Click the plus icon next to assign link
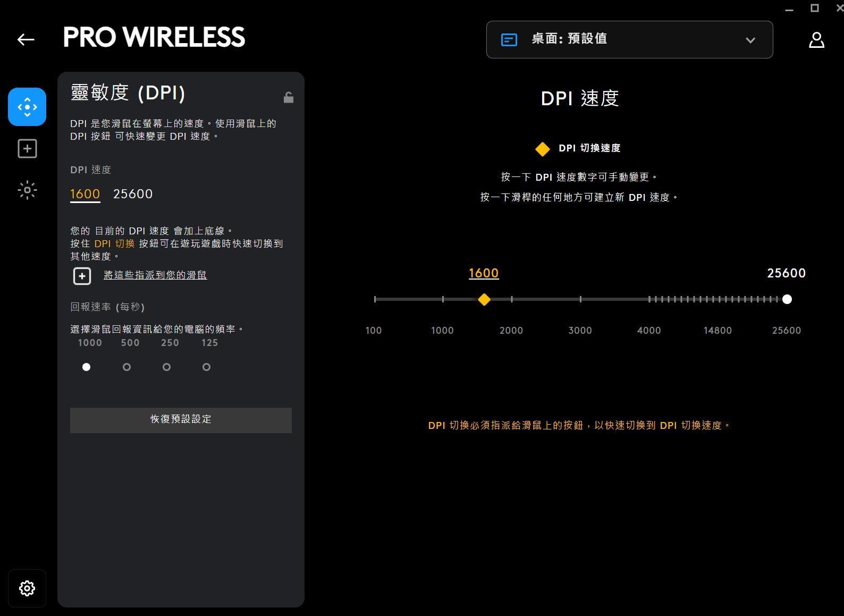The height and width of the screenshot is (616, 844). [82, 276]
